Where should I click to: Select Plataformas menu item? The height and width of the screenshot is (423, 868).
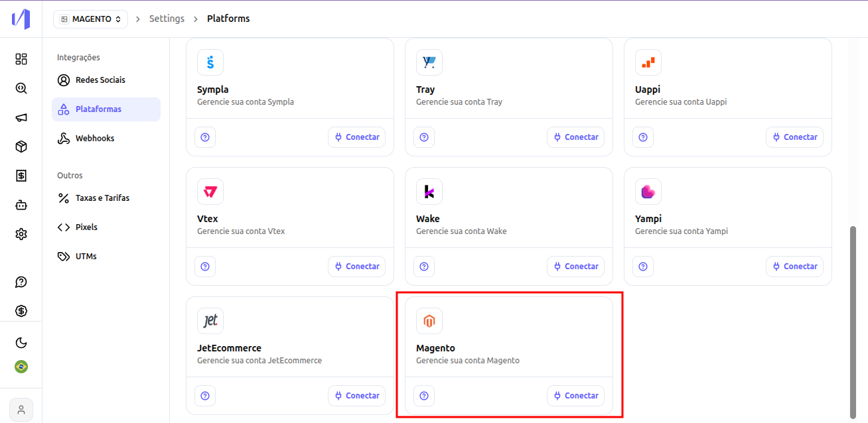coord(106,109)
